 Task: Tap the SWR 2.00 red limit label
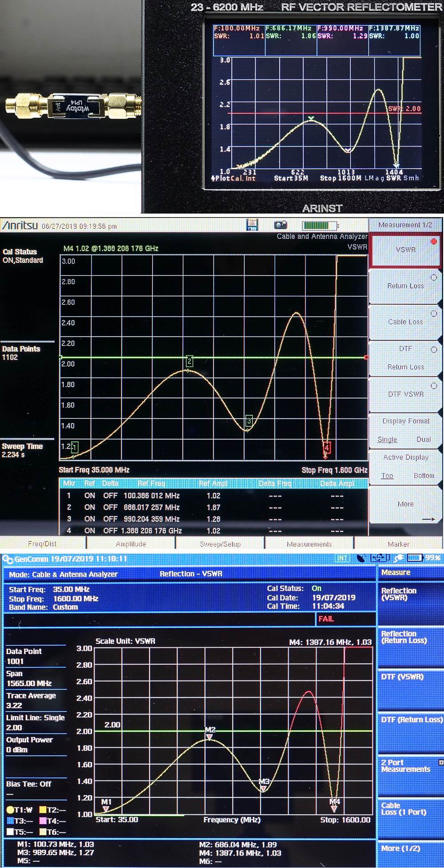[x=404, y=109]
